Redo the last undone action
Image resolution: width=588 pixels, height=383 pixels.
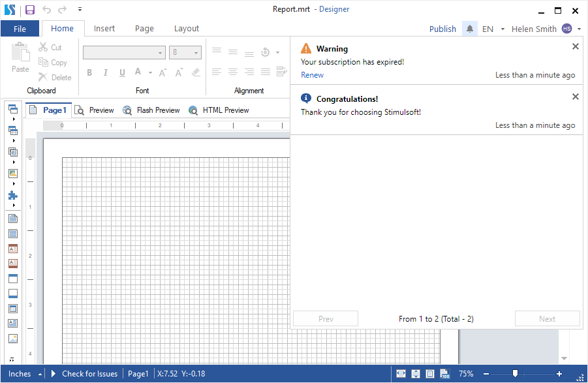(62, 9)
